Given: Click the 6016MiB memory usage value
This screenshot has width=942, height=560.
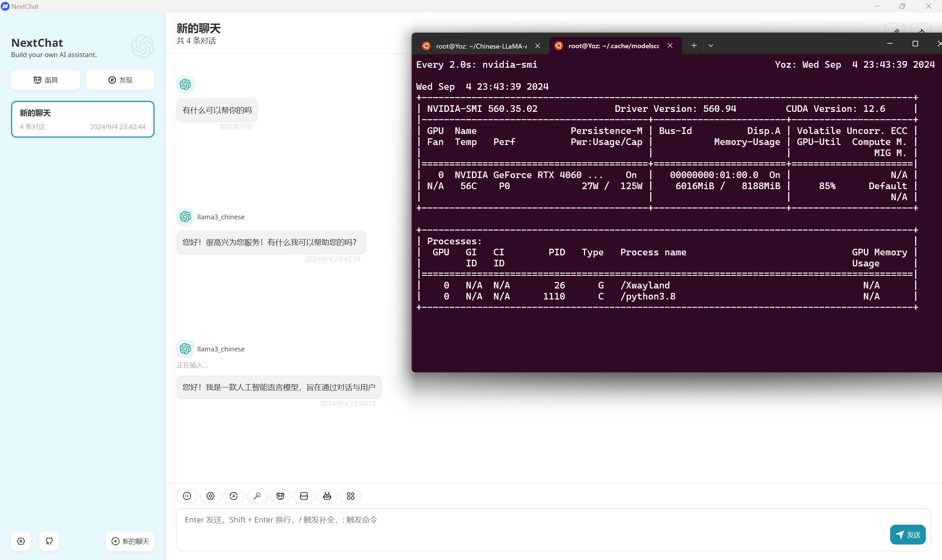Looking at the screenshot, I should [695, 186].
